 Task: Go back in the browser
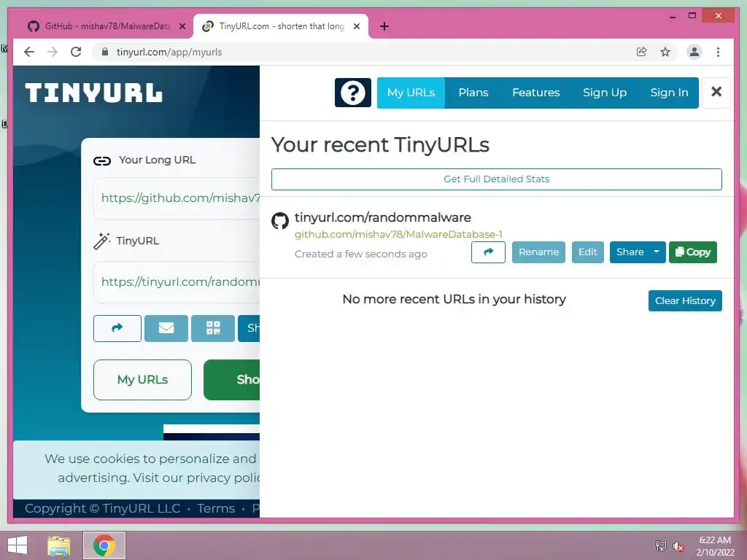29,52
